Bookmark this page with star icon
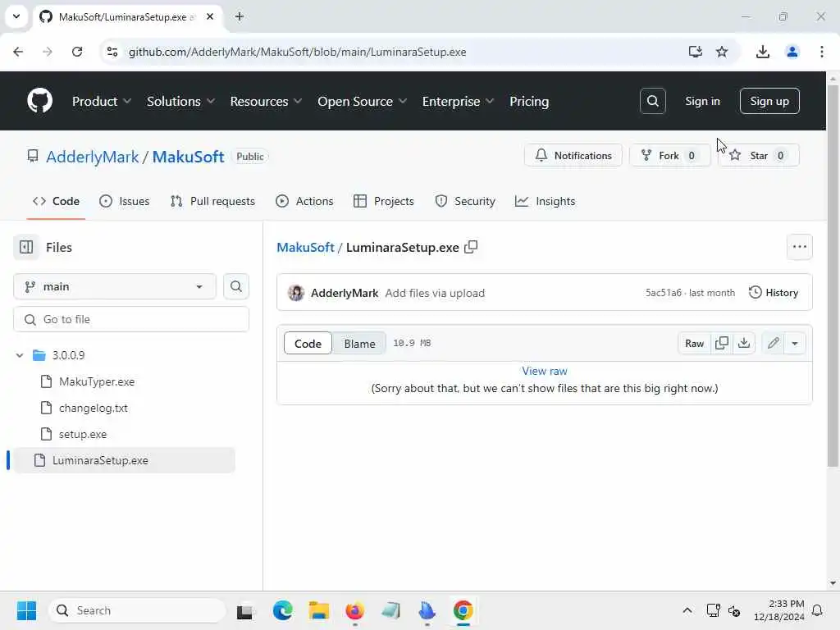The image size is (840, 630). click(722, 52)
